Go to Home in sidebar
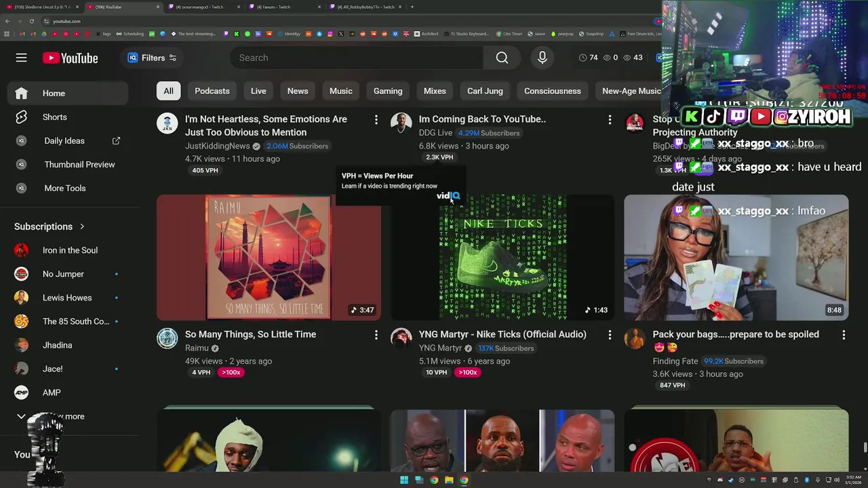 coord(68,94)
